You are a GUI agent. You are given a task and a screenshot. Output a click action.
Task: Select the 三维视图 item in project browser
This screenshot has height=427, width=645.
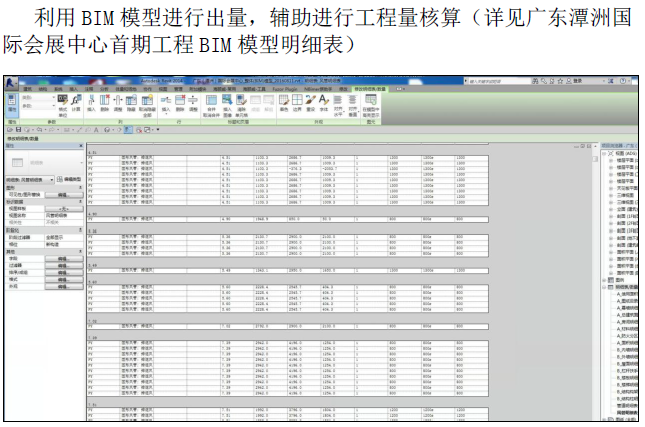(x=625, y=195)
